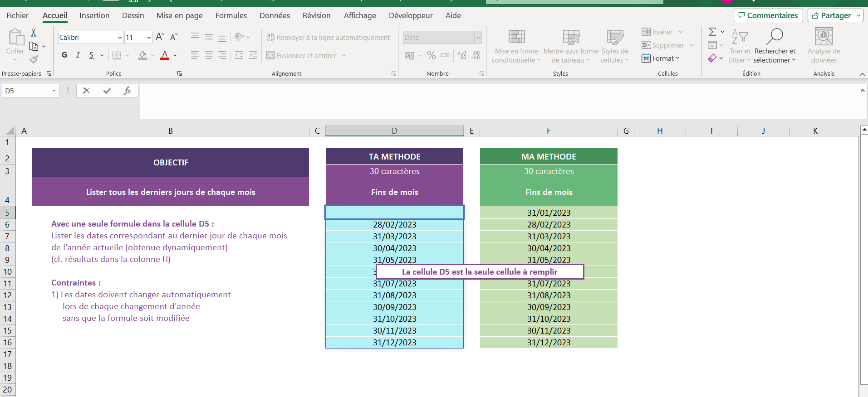The image size is (868, 397).
Task: Align text to middle vertically icon
Action: click(209, 37)
